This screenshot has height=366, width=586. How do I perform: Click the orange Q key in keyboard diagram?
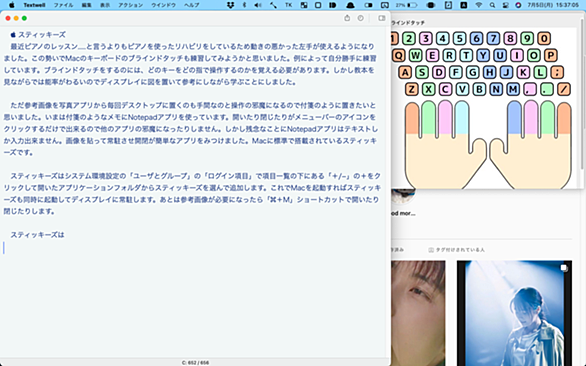(x=398, y=55)
